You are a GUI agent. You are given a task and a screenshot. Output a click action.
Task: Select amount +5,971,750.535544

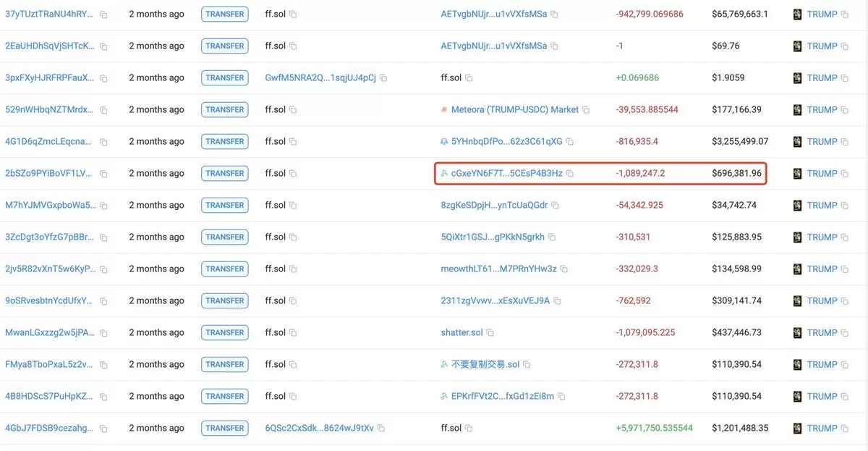click(x=654, y=428)
